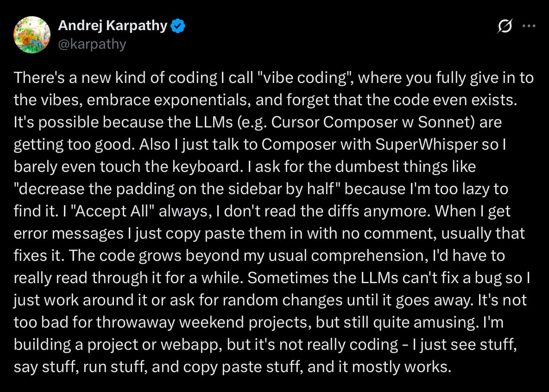Open the Grok explain-post icon

pyautogui.click(x=504, y=26)
